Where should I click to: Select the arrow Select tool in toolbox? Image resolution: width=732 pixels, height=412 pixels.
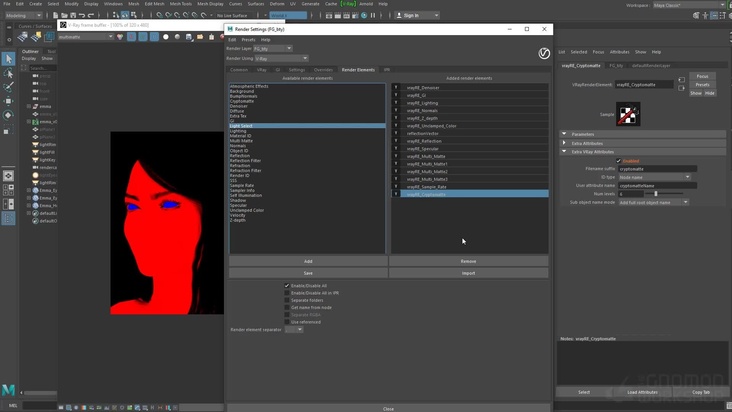(8, 59)
